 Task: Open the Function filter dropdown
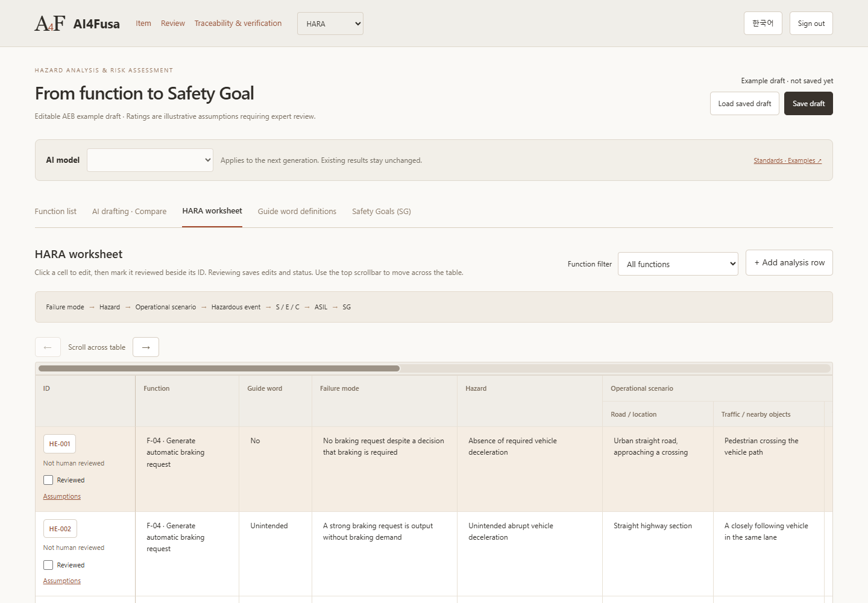click(678, 264)
